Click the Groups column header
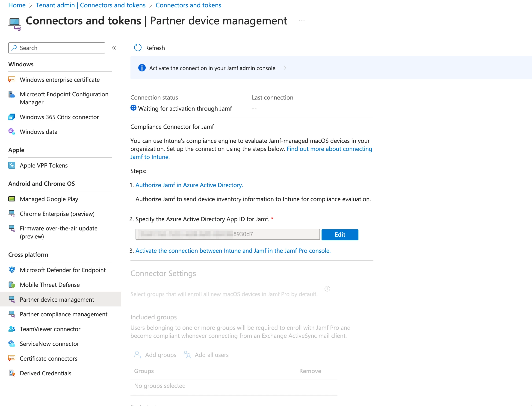Screen dimensions: 532x406 (144, 371)
